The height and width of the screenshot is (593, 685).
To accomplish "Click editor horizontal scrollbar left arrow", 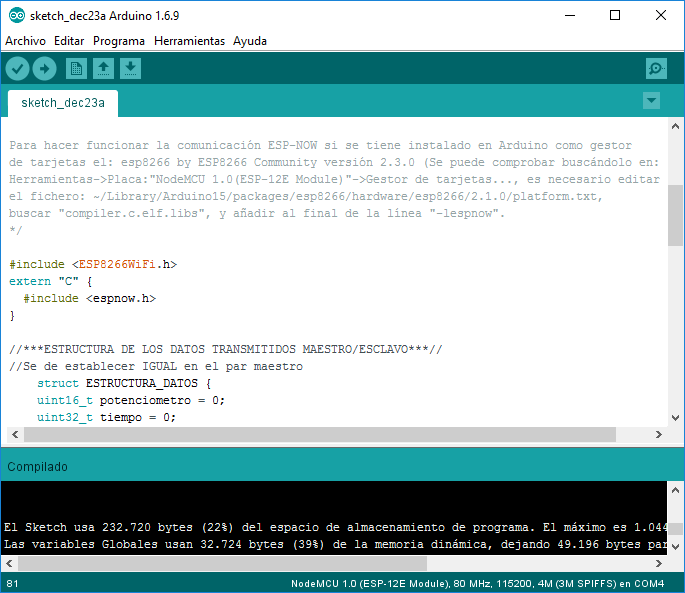I will (x=15, y=434).
